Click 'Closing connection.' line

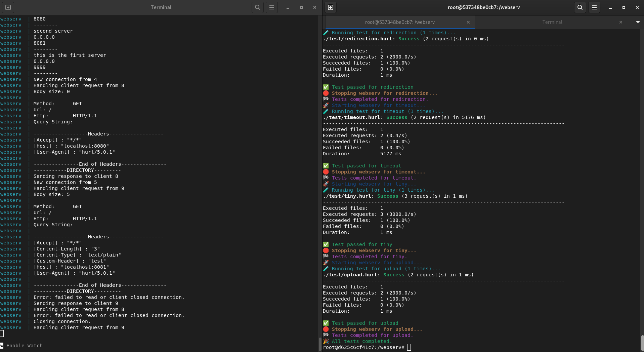(x=62, y=321)
